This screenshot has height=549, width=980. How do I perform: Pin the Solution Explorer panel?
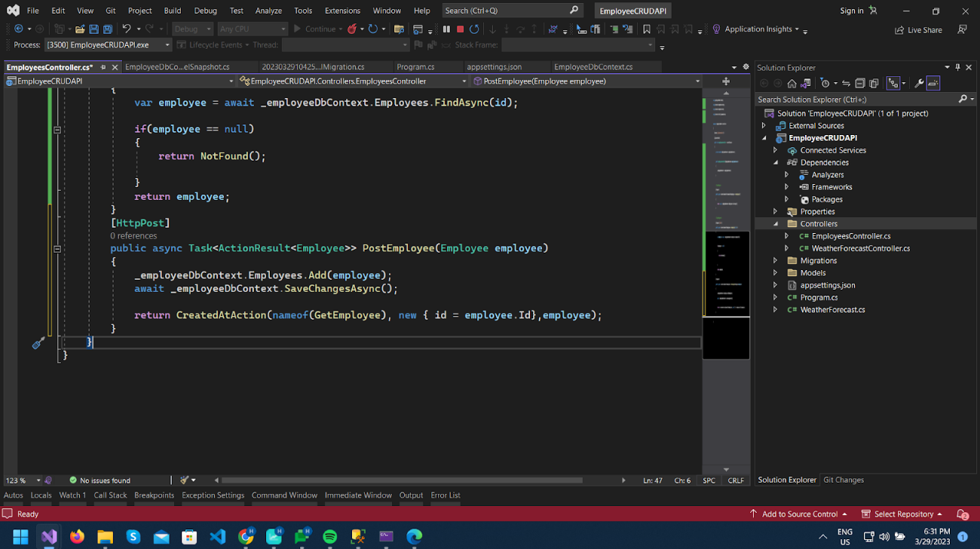click(x=957, y=67)
